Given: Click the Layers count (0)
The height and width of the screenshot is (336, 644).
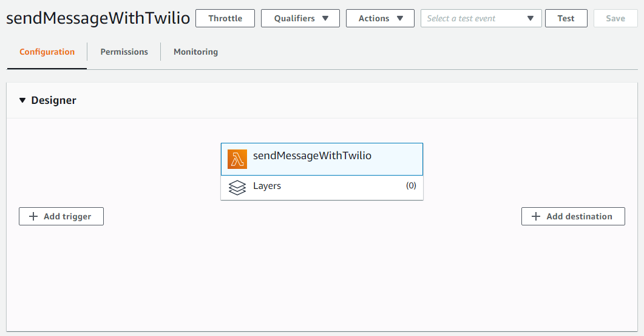Looking at the screenshot, I should pos(411,185).
